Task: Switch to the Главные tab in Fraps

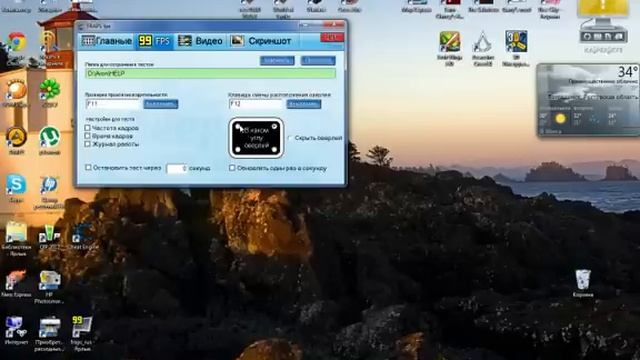Action: (106, 41)
